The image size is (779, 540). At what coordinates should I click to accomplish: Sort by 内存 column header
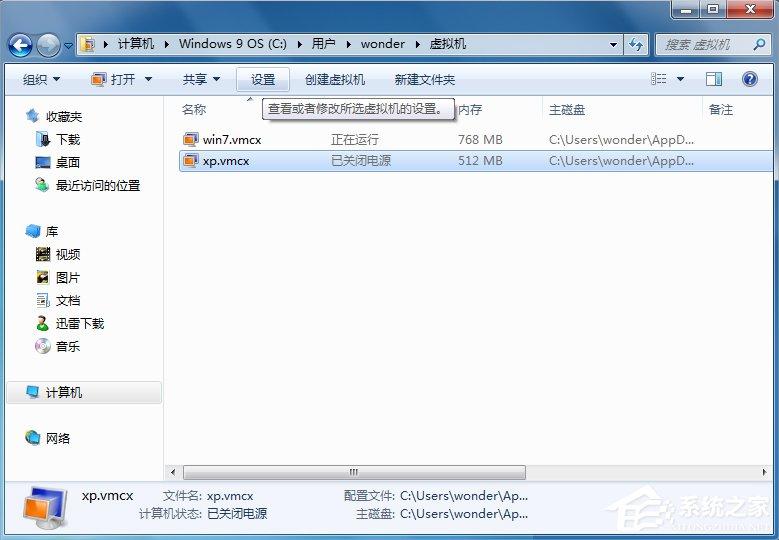[x=470, y=109]
